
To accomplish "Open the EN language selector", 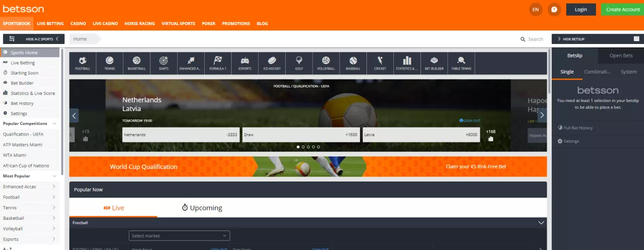I will coord(536,9).
